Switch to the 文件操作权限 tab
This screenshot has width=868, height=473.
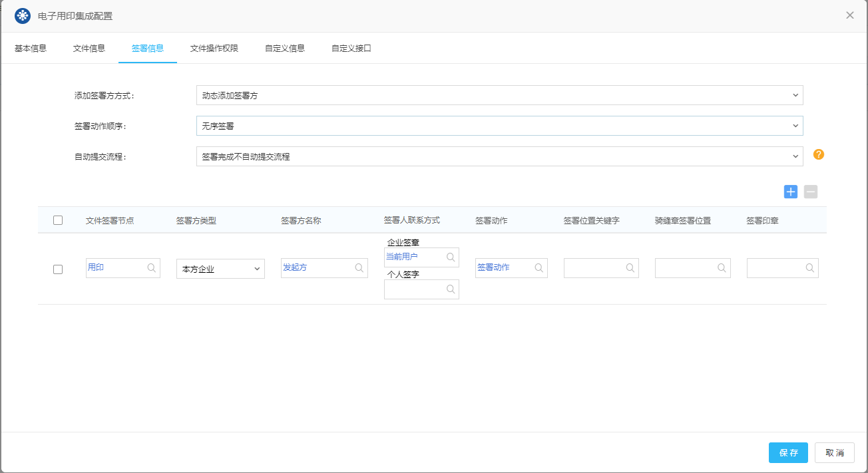pos(214,49)
